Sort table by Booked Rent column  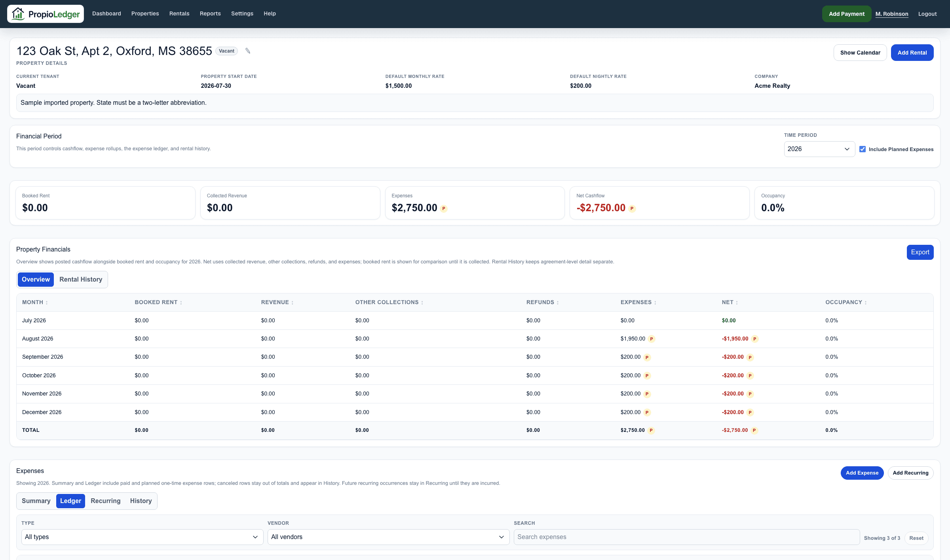pyautogui.click(x=158, y=302)
